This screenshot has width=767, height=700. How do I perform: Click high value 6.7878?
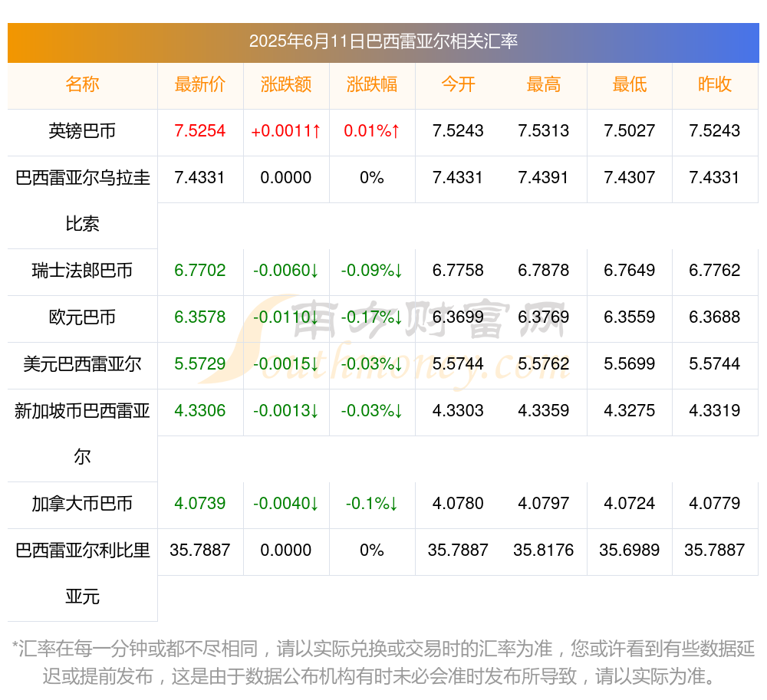pos(544,271)
